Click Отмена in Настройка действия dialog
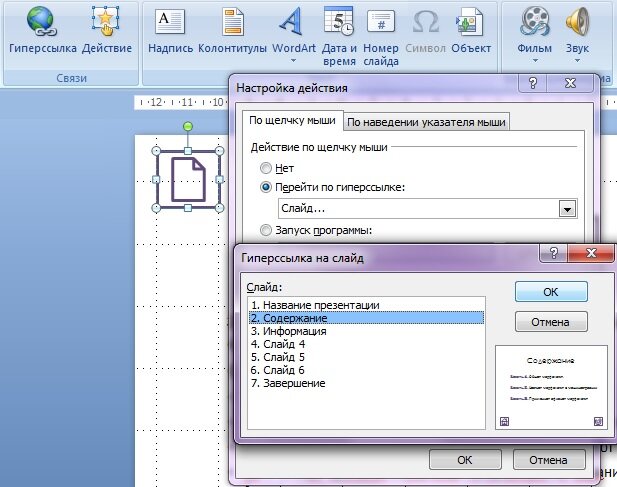The image size is (617, 487). tap(549, 460)
